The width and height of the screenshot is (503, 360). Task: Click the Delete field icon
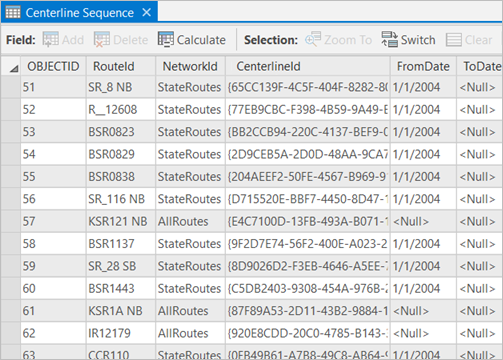pos(102,40)
